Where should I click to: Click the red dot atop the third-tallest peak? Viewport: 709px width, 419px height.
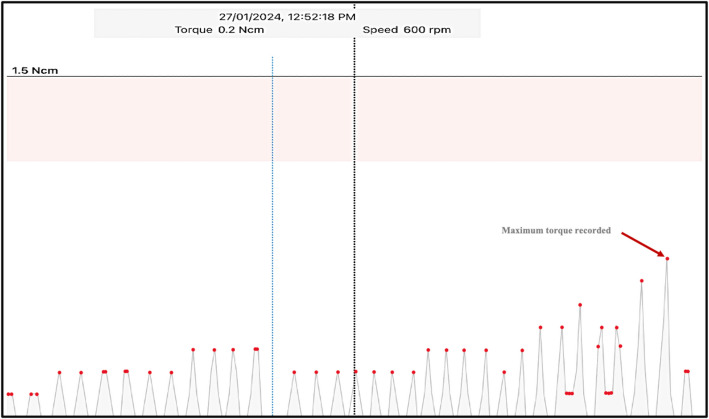pyautogui.click(x=580, y=305)
